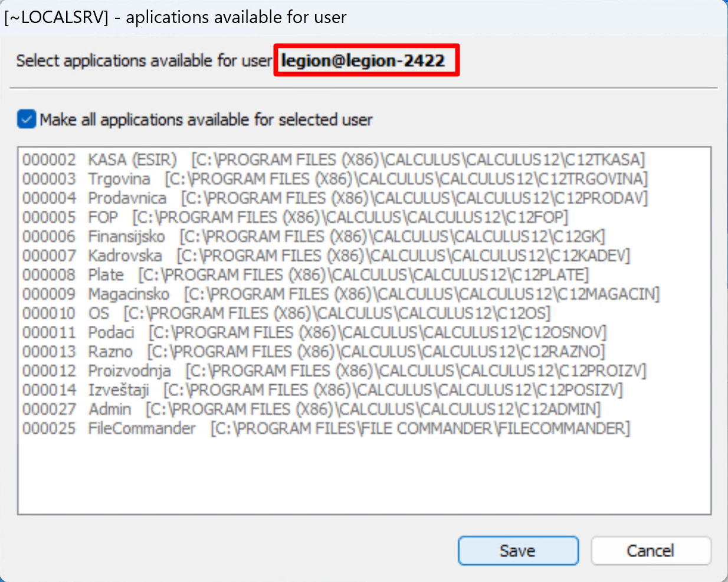Uncheck Make all applications available checkbox

pos(27,119)
